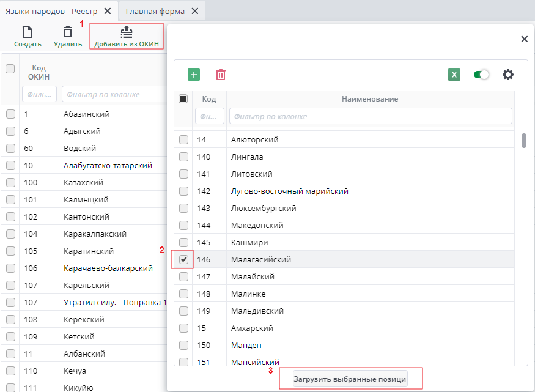
Task: Click Код column header in dialog
Action: click(x=209, y=99)
